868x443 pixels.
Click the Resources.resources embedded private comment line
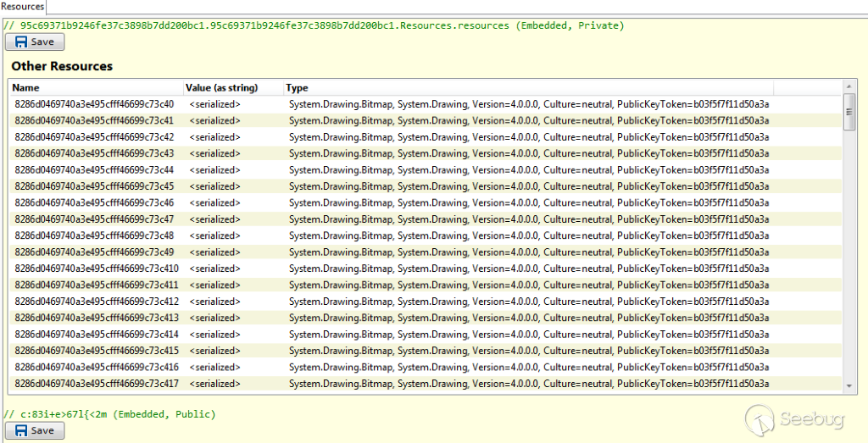point(314,25)
